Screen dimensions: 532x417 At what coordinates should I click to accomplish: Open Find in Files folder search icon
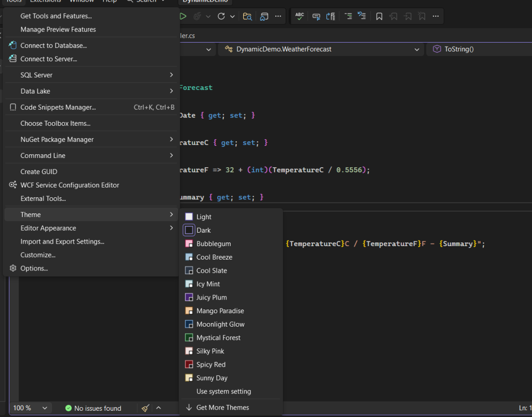pyautogui.click(x=247, y=16)
